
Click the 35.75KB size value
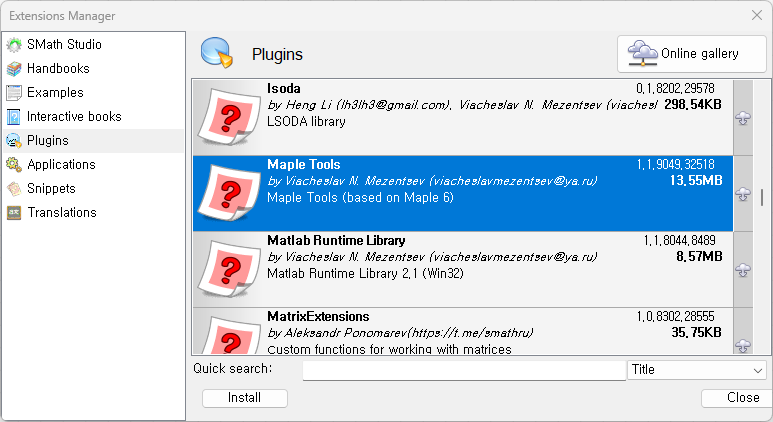(x=696, y=332)
